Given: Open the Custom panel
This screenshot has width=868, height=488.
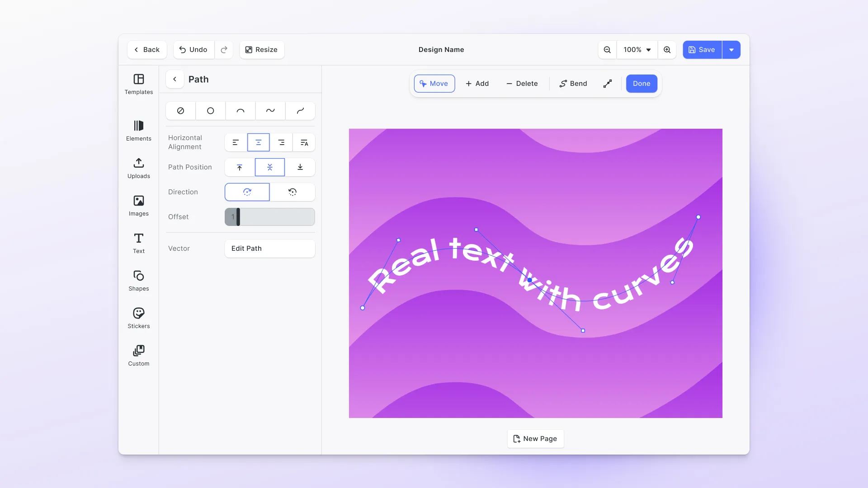Looking at the screenshot, I should 139,356.
